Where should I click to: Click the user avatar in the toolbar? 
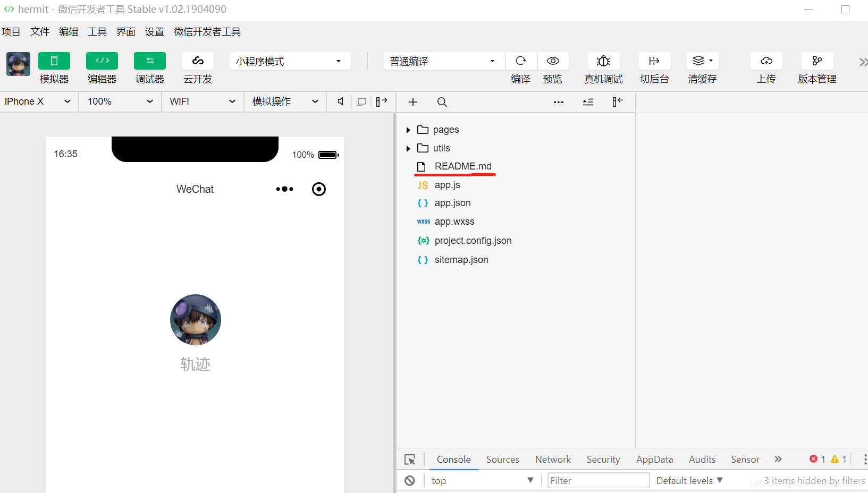tap(18, 64)
